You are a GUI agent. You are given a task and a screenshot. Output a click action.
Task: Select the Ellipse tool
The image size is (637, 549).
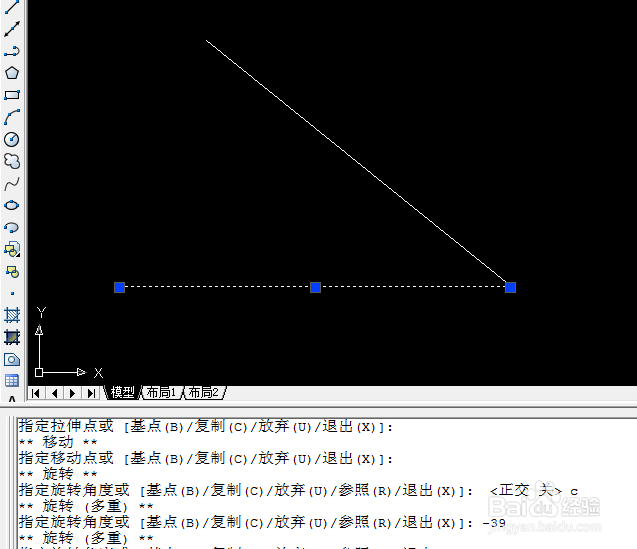coord(12,205)
